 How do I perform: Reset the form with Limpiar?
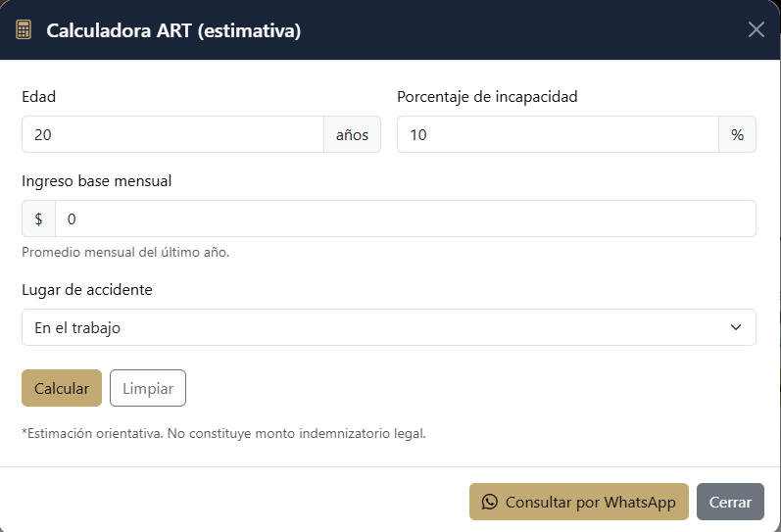point(148,388)
